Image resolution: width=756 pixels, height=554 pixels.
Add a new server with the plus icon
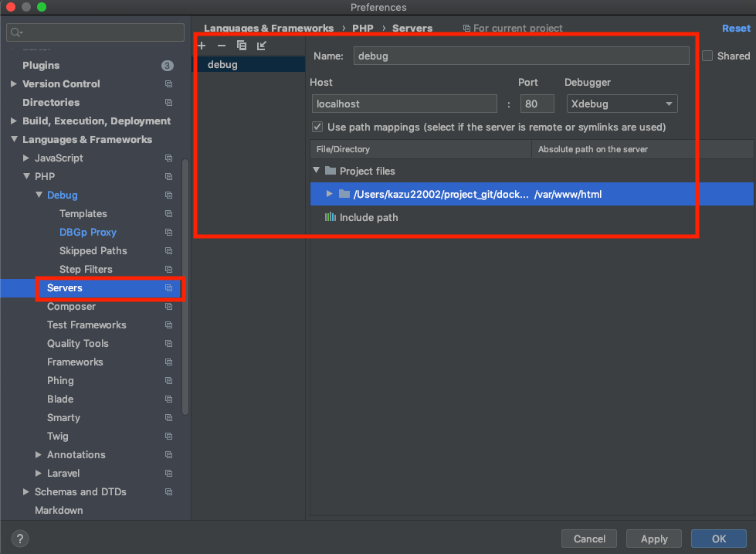click(x=202, y=46)
